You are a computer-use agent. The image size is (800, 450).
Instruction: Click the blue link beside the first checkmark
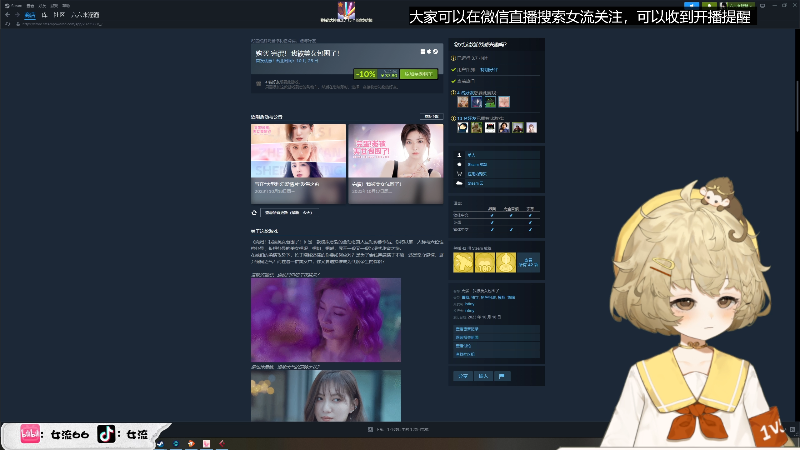click(489, 70)
